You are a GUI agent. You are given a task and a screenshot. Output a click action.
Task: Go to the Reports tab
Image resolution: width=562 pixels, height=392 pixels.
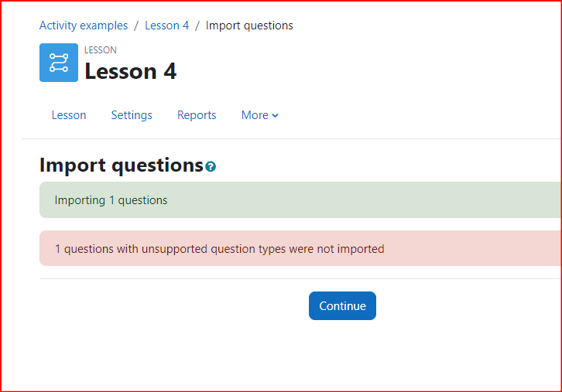[x=197, y=115]
